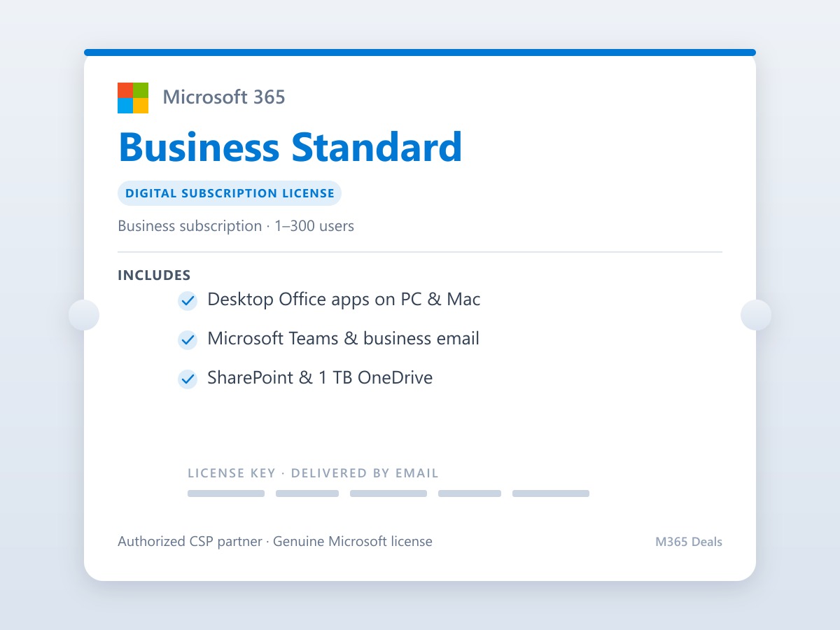Click the M365 Deals text
The height and width of the screenshot is (630, 840).
coord(689,542)
